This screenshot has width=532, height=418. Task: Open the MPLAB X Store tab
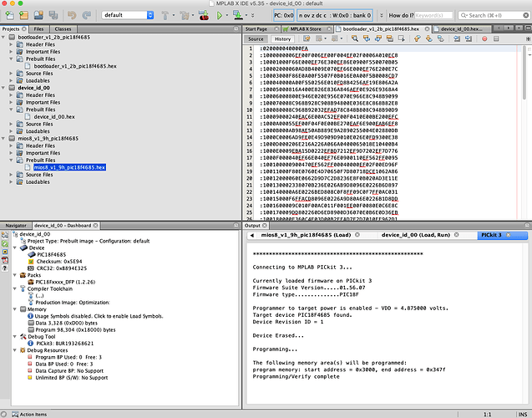coord(306,29)
